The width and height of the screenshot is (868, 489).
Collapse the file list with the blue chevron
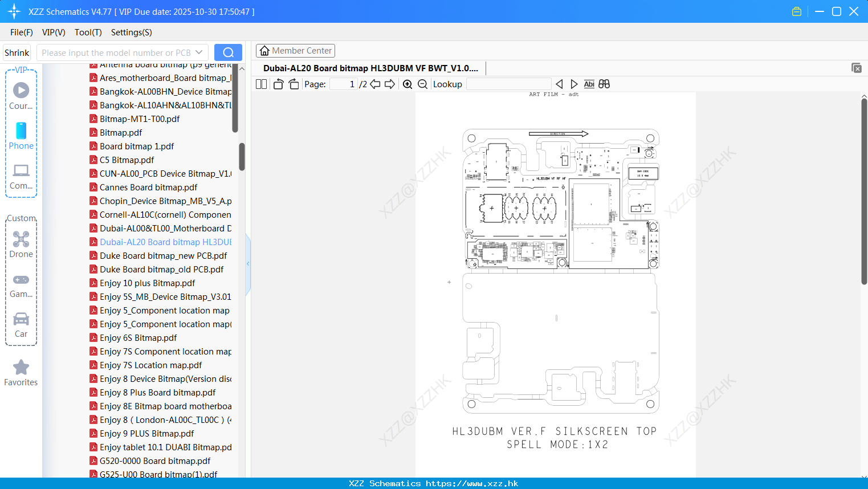point(247,263)
